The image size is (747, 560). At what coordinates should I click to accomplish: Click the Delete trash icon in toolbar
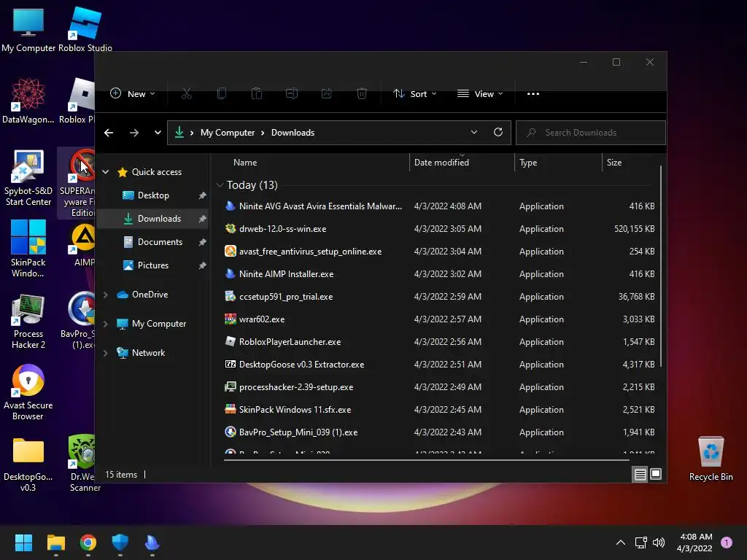362,94
